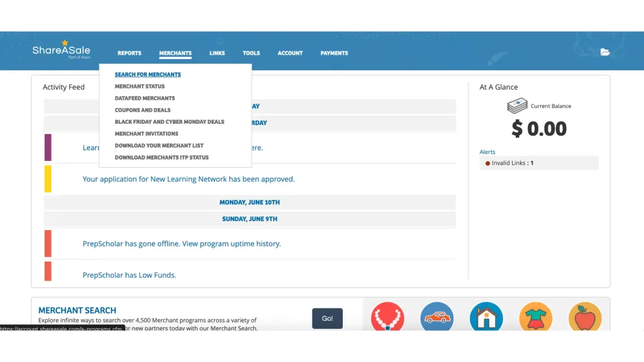Choose Coupons and Deals menu entry
The image size is (644, 362).
(143, 110)
